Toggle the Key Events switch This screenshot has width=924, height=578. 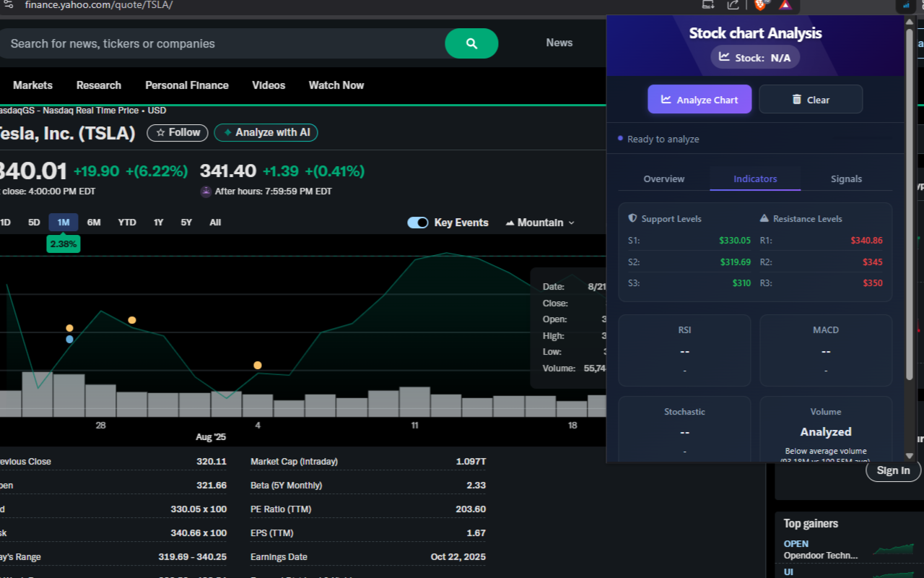pos(418,223)
